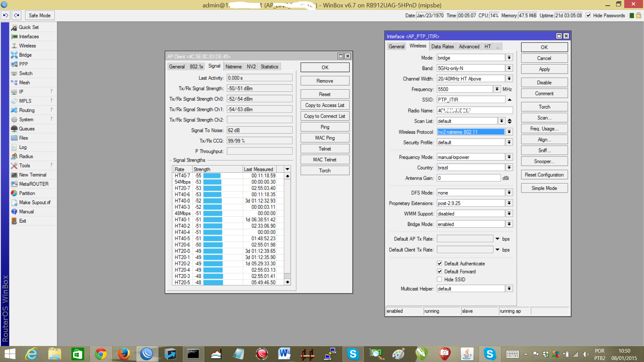Open Mode dropdown in Interface window
Image resolution: width=644 pixels, height=362 pixels.
(509, 58)
